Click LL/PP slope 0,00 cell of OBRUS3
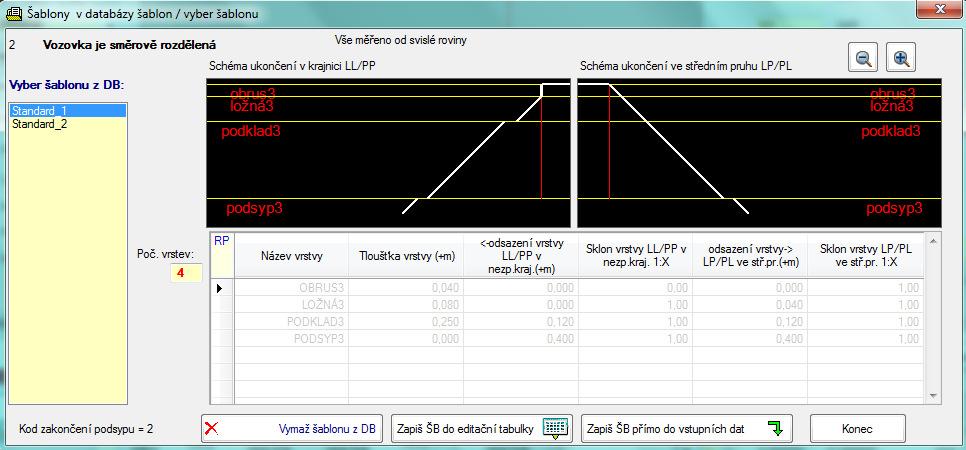 pyautogui.click(x=635, y=288)
